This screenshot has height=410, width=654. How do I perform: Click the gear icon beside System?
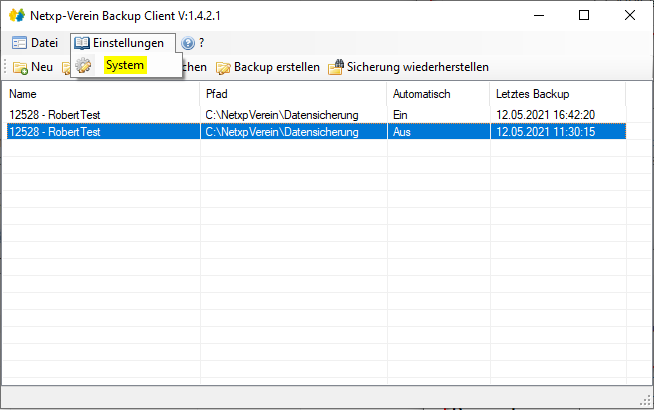[83, 65]
